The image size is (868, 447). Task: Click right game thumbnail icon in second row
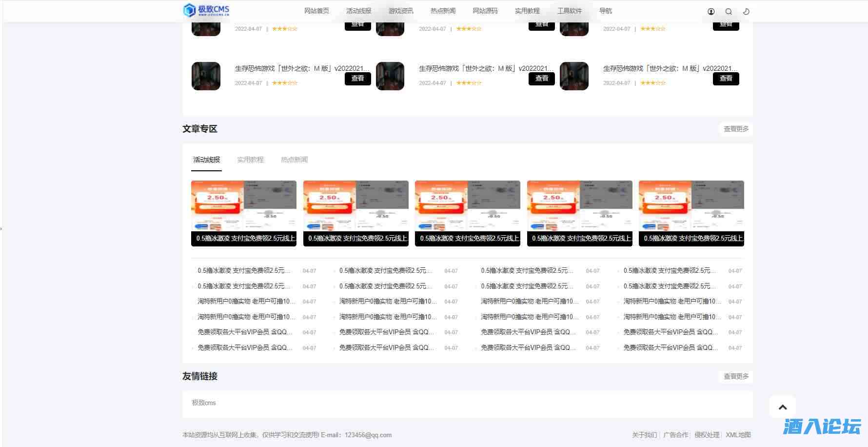coord(574,76)
